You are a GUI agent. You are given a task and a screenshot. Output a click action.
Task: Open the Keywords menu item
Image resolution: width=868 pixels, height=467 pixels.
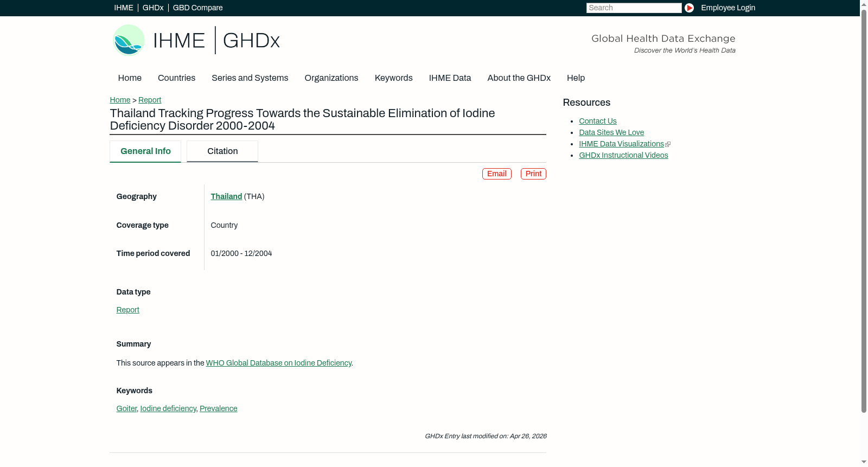[x=393, y=78]
